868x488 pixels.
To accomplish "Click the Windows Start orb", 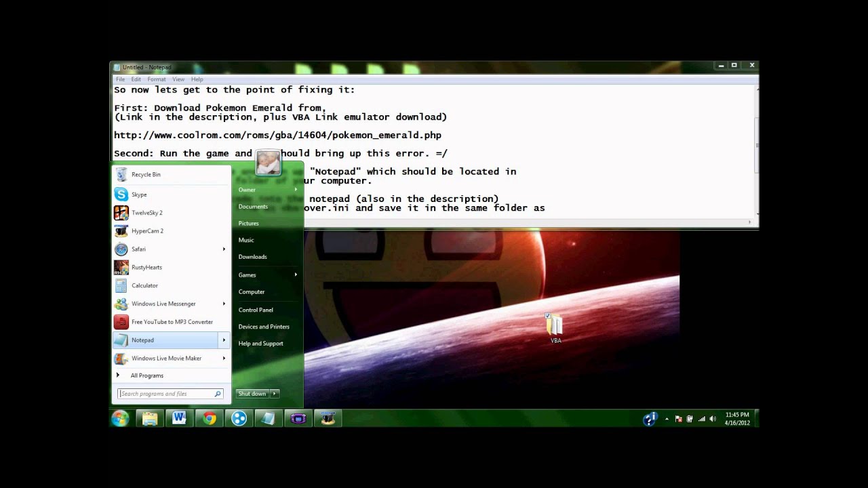I will [121, 418].
